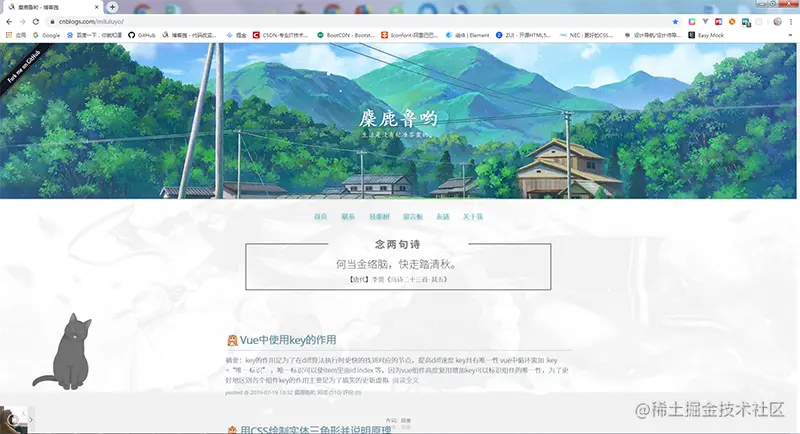Click the poem attribution with 【唐代】
Image resolution: width=800 pixels, height=434 pixels.
tap(398, 279)
